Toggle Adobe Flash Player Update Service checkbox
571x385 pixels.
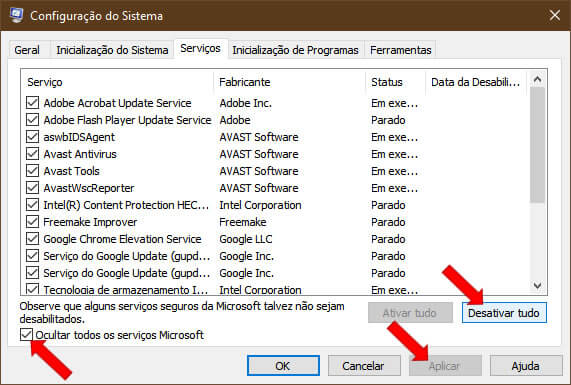[32, 120]
